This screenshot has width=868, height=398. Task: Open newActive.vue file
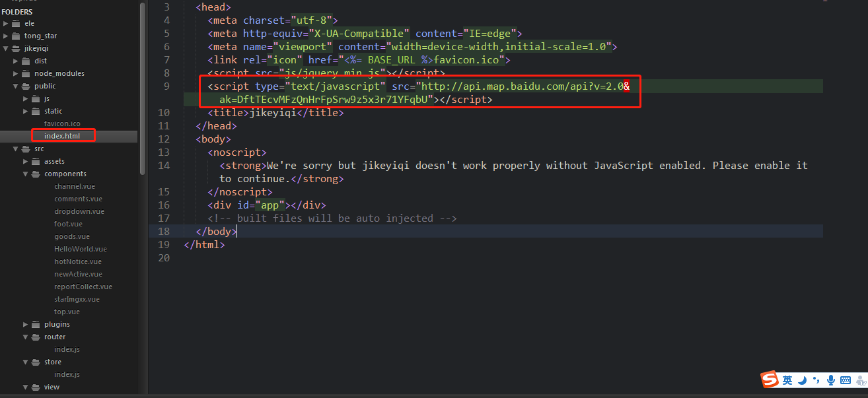point(78,274)
